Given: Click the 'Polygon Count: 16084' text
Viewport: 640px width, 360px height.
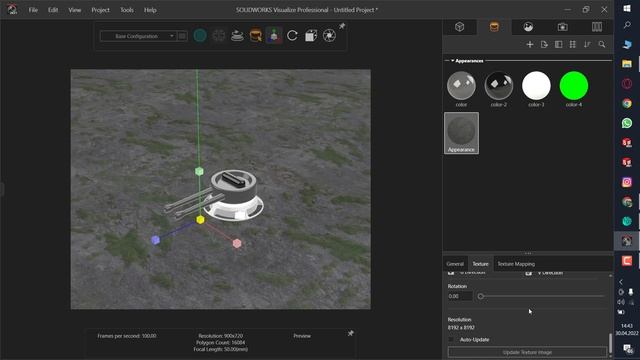Looking at the screenshot, I should 220,343.
